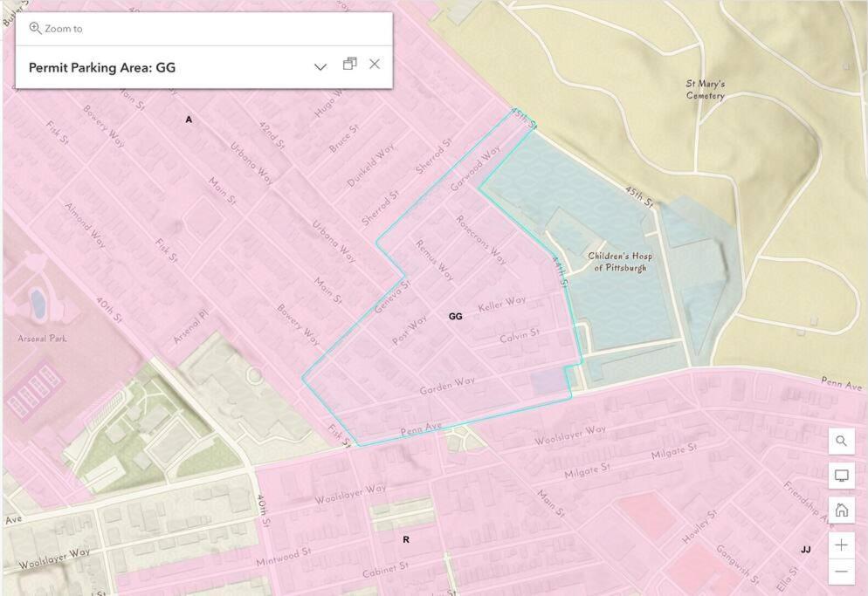Click the Permit Parking Area: GG title
868x596 pixels.
click(102, 67)
